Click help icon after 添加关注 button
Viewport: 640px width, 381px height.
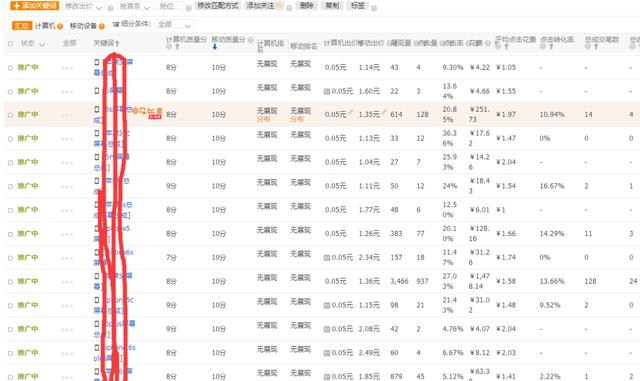(x=289, y=8)
